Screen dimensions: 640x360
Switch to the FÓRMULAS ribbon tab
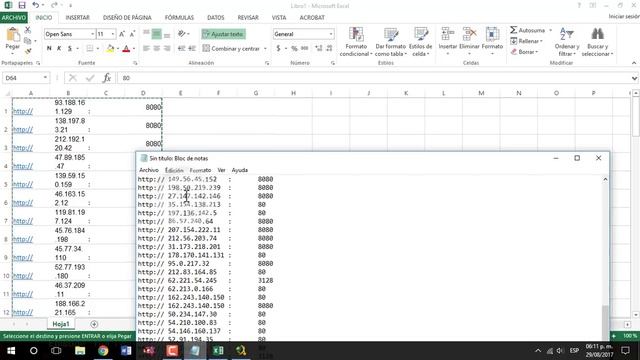click(179, 18)
